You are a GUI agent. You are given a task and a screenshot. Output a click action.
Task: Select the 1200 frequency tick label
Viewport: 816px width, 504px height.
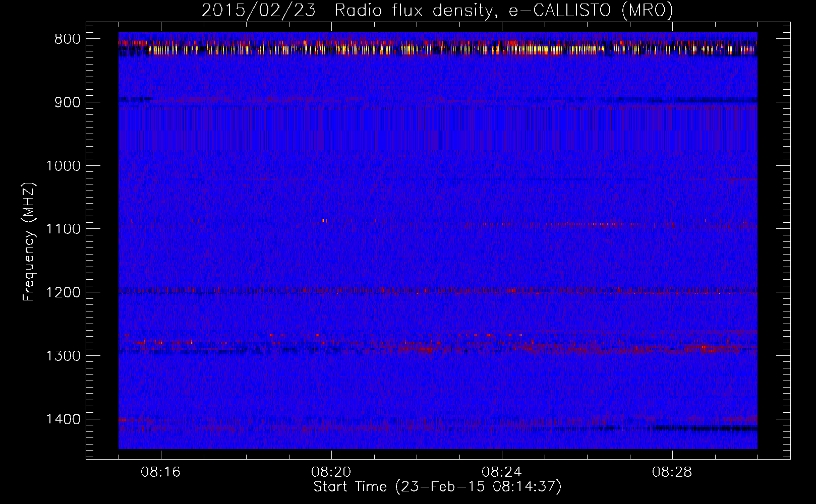(x=63, y=293)
